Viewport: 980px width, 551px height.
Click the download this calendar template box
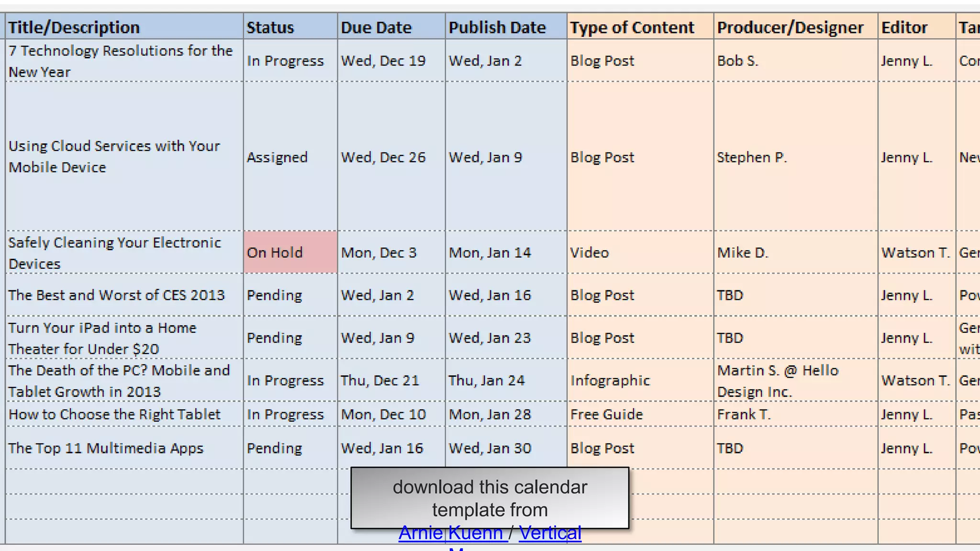pyautogui.click(x=490, y=497)
